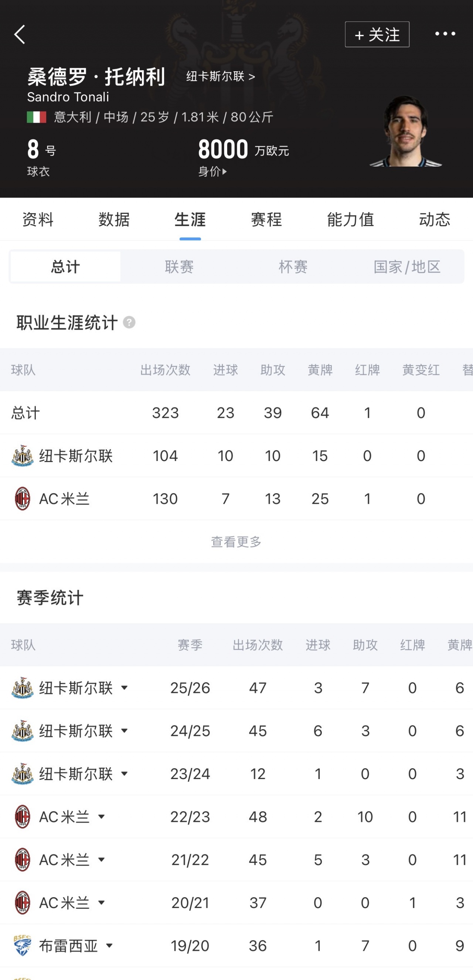Switch to the 杯赛 segment filter
This screenshot has width=473, height=980.
pyautogui.click(x=293, y=267)
